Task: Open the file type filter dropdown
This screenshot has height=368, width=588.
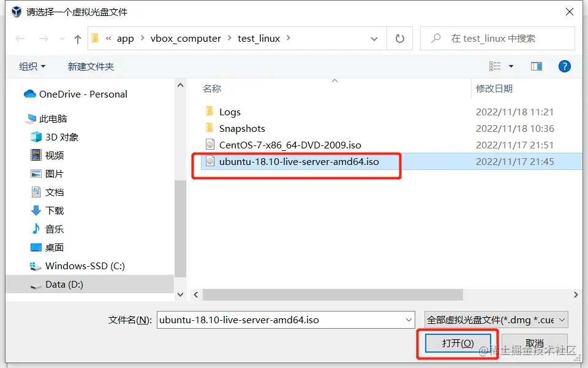Action: pos(496,320)
